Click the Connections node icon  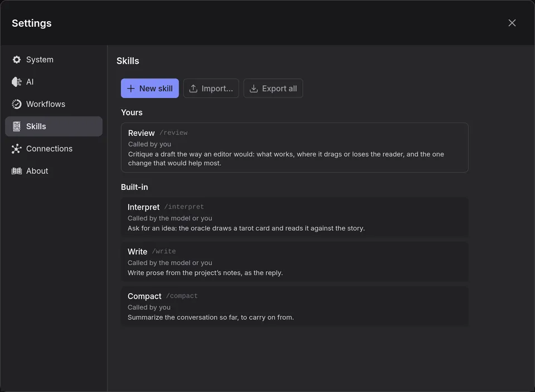pyautogui.click(x=16, y=149)
